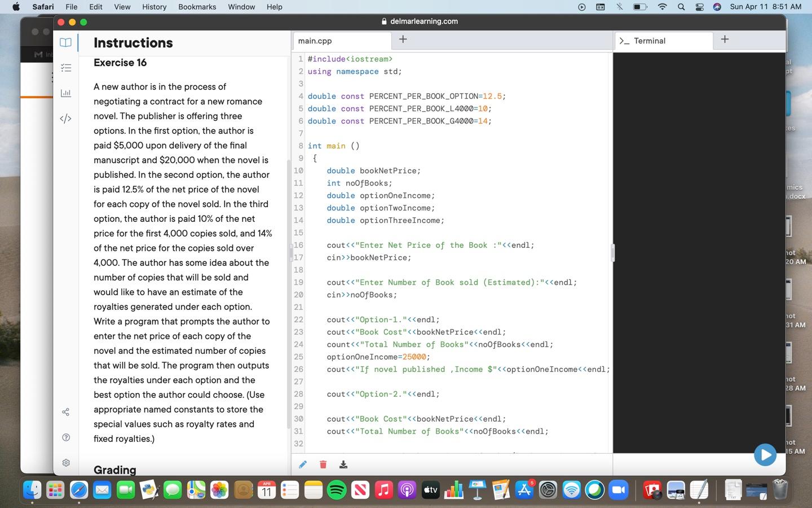Click the red trash delete icon below editor
Image resolution: width=812 pixels, height=508 pixels.
pos(323,465)
